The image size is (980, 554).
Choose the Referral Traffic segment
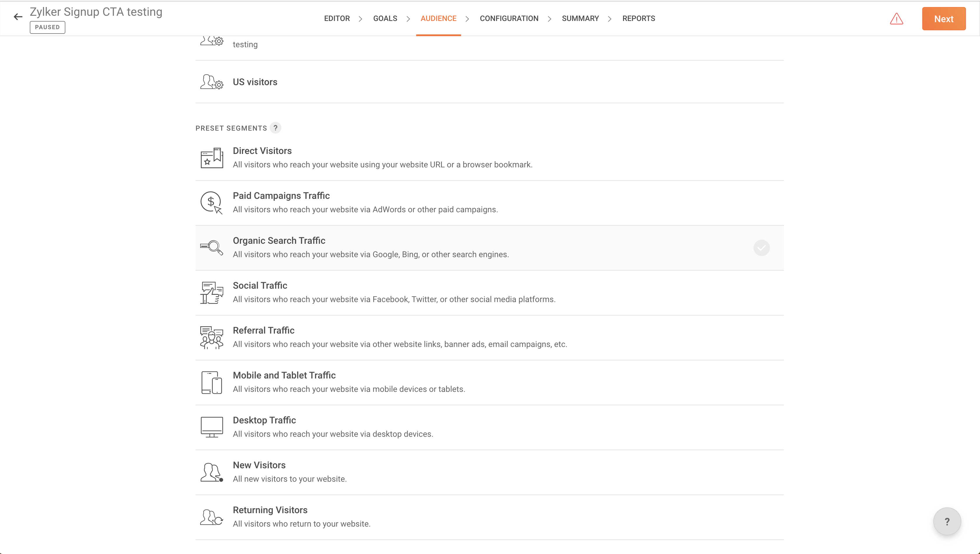click(264, 330)
